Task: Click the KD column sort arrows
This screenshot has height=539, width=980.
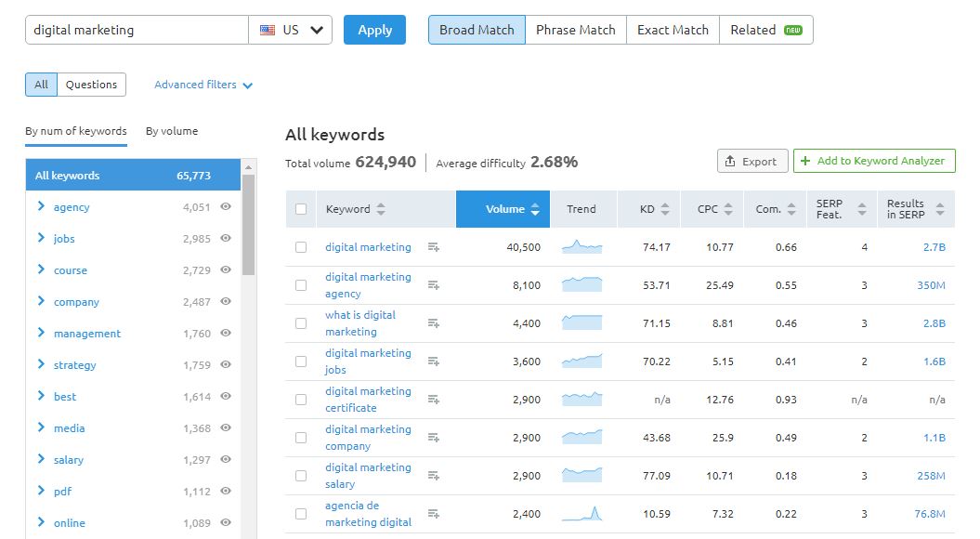Action: (663, 209)
